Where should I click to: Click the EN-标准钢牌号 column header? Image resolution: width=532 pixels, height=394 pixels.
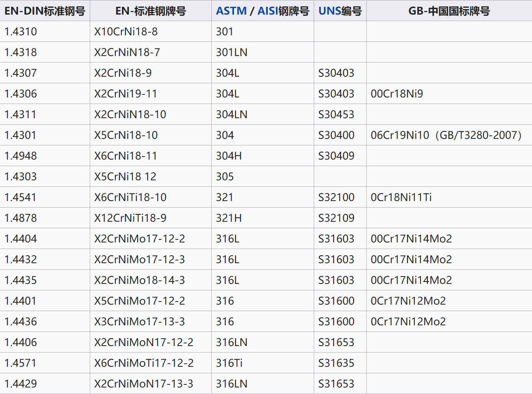pos(150,11)
